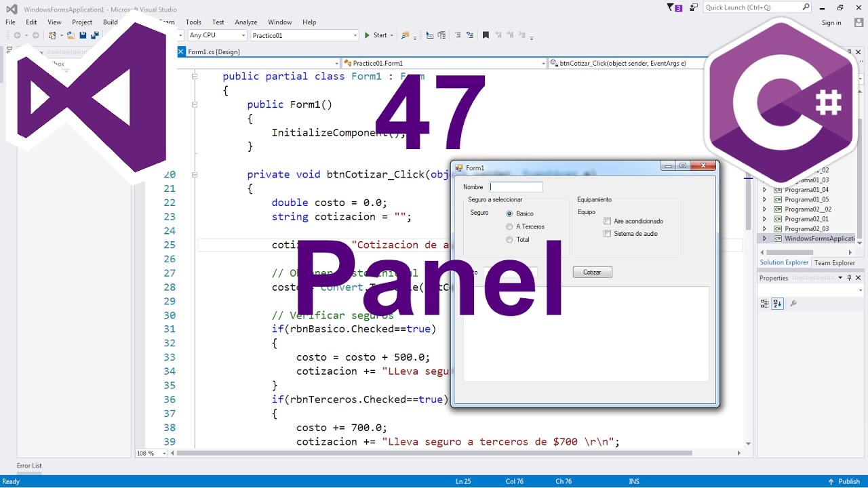
Task: Toggle the bookmark icon in the toolbar
Action: (486, 35)
